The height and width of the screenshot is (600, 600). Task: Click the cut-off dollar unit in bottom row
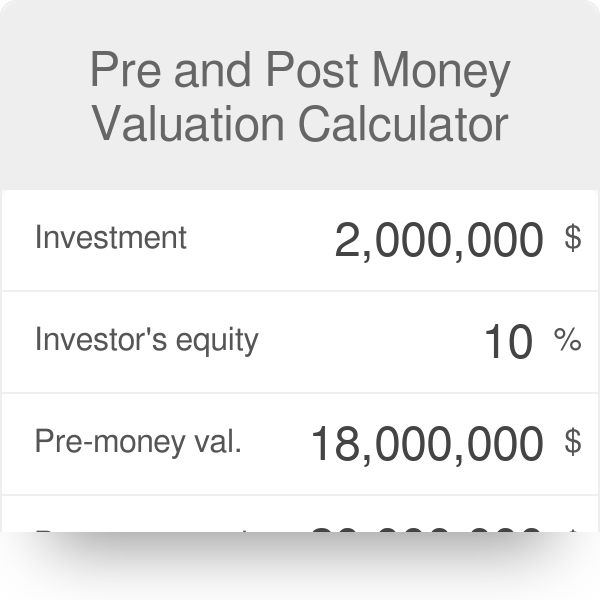point(573,528)
